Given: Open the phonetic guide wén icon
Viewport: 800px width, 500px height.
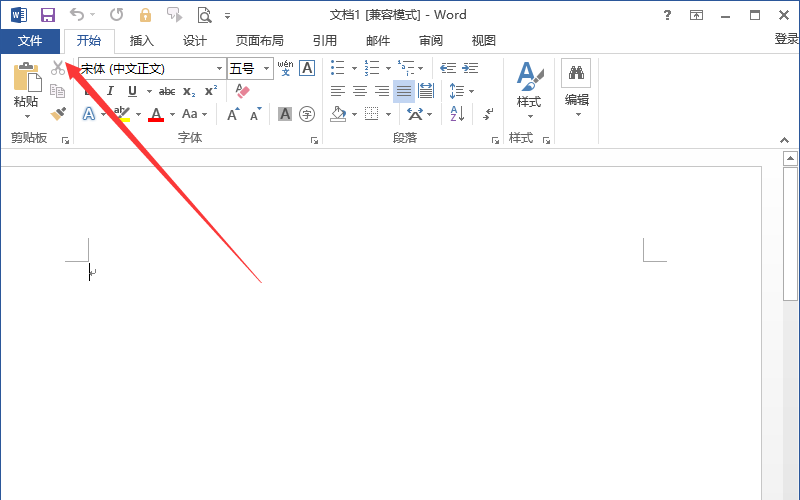Looking at the screenshot, I should (285, 68).
